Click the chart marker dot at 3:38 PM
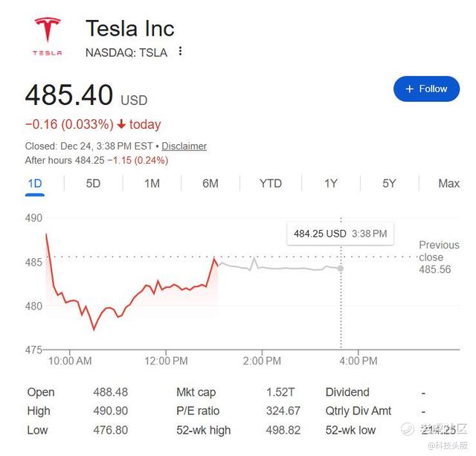Image resolution: width=476 pixels, height=456 pixels. [x=341, y=268]
